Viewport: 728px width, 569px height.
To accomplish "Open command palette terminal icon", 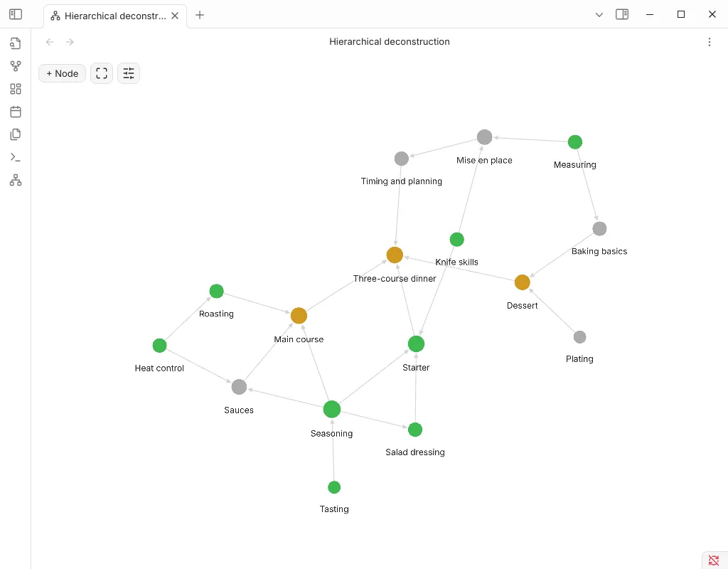I will pos(16,157).
